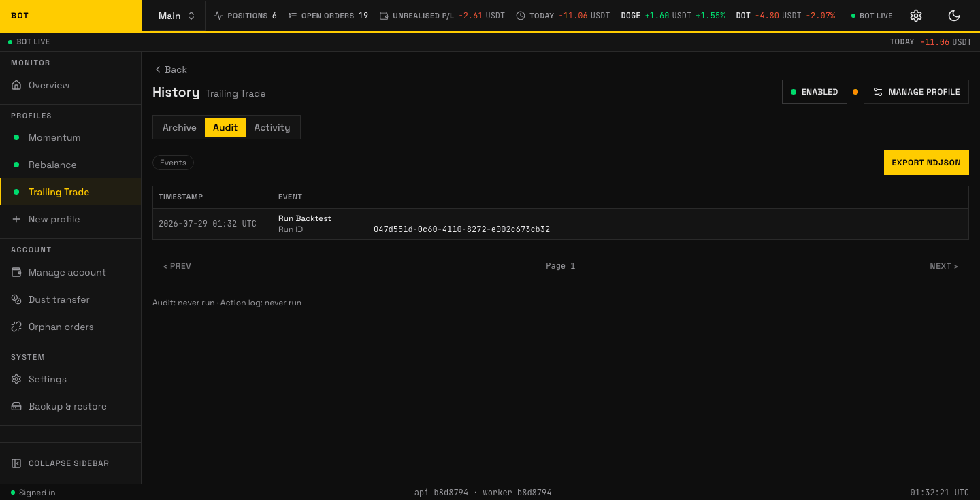This screenshot has height=500, width=980.
Task: Switch to the Activity tab
Action: pyautogui.click(x=272, y=127)
